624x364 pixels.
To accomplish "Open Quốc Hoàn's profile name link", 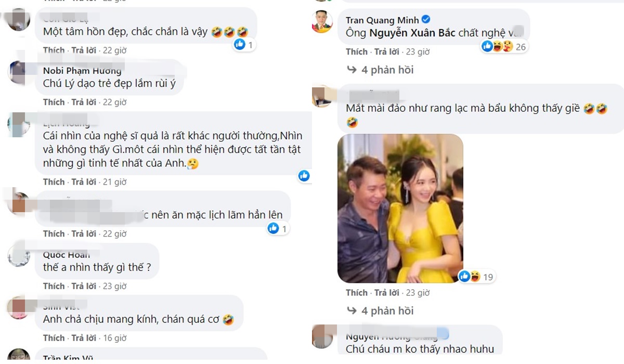I will point(67,255).
